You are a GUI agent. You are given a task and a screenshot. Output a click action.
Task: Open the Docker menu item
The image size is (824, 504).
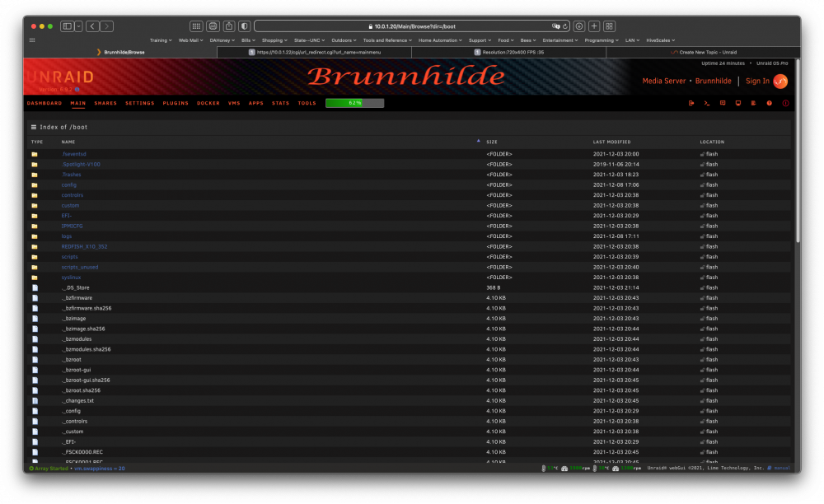(x=208, y=104)
